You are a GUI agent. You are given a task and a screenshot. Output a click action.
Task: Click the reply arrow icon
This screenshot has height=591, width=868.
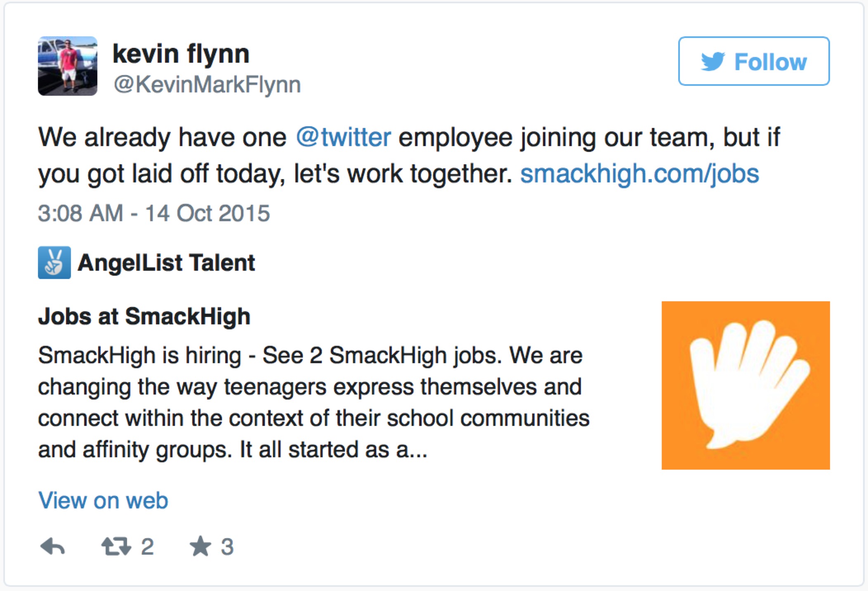click(x=53, y=546)
